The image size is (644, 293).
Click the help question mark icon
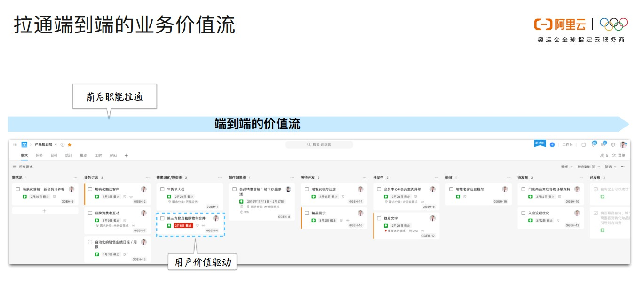(x=613, y=144)
